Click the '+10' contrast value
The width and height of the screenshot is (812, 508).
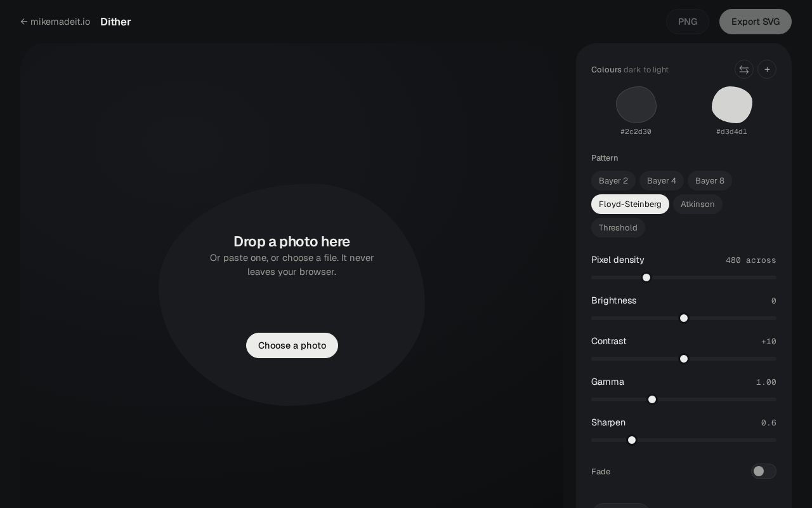[769, 342]
